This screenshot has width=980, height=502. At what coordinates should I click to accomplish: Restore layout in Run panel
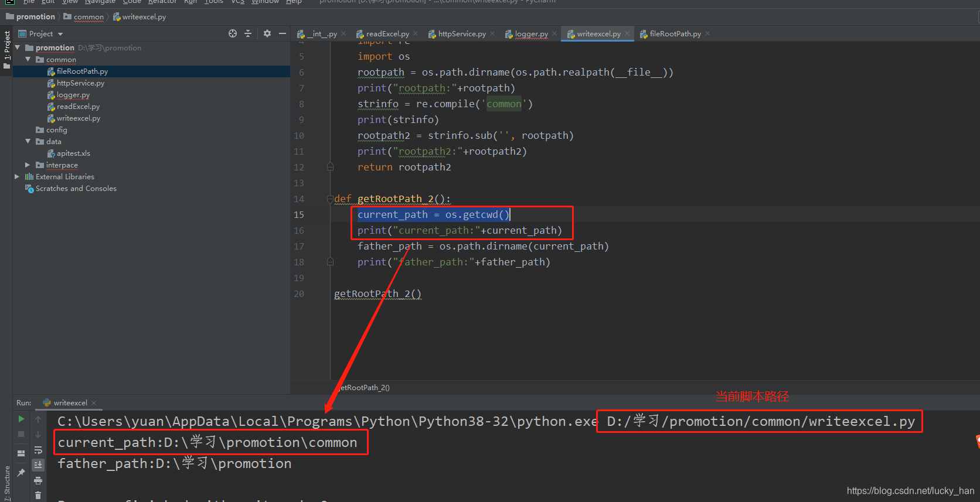point(21,453)
